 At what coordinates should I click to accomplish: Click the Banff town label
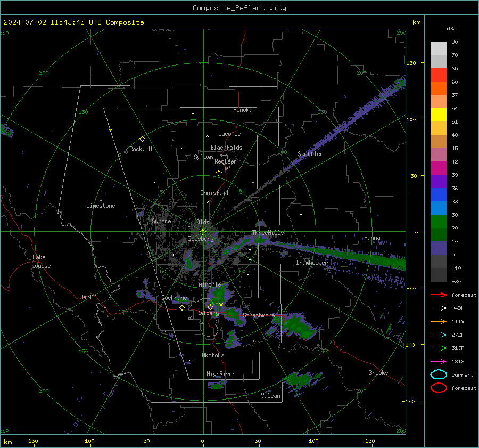(88, 297)
